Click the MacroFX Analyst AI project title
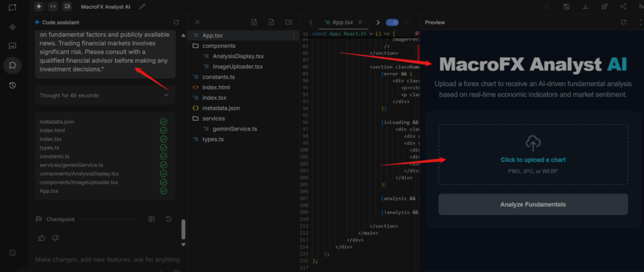644x272 pixels. 107,6
